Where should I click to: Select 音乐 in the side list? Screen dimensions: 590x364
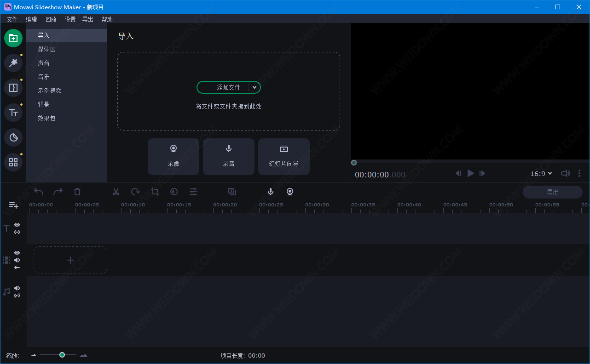click(x=67, y=77)
